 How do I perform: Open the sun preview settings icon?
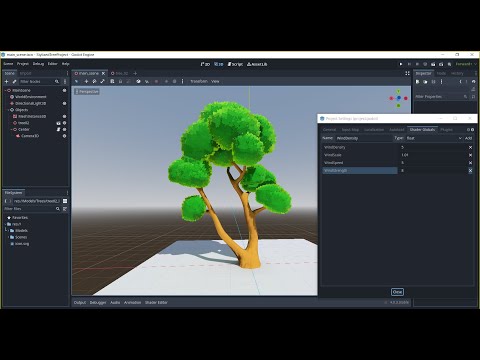[166, 81]
